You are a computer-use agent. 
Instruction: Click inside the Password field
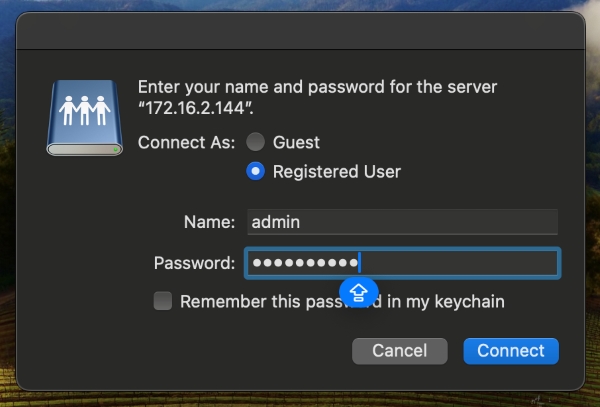[x=403, y=263]
